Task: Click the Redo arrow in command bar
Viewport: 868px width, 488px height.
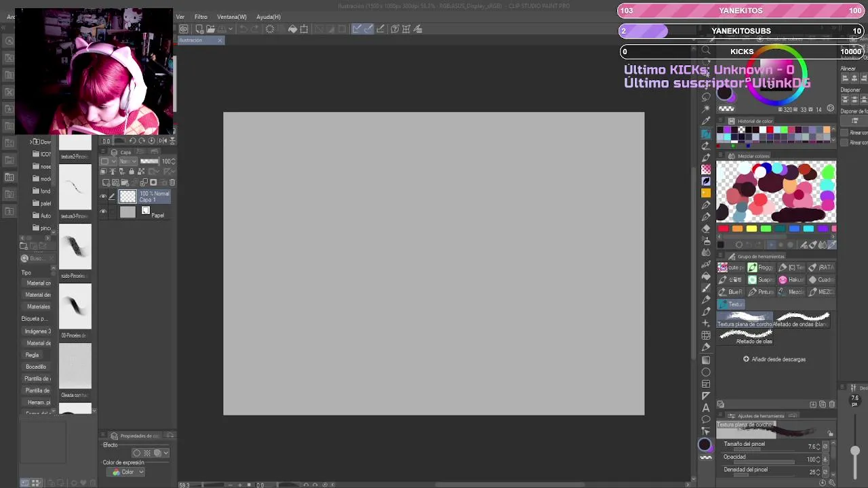Action: tap(254, 28)
